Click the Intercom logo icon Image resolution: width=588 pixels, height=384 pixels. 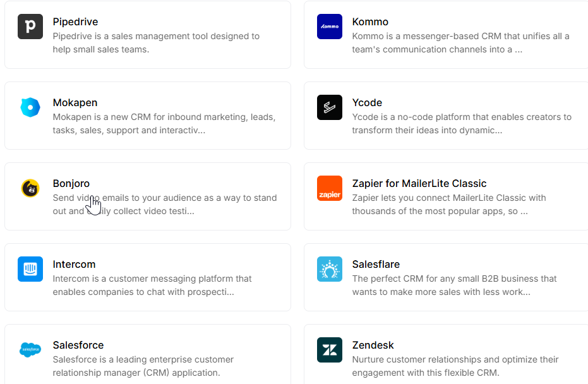30,269
